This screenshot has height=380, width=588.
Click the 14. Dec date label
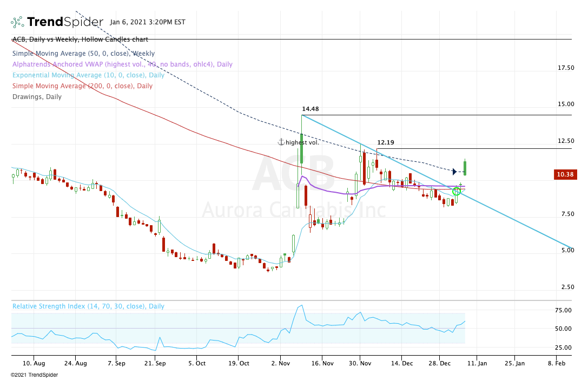[401, 364]
